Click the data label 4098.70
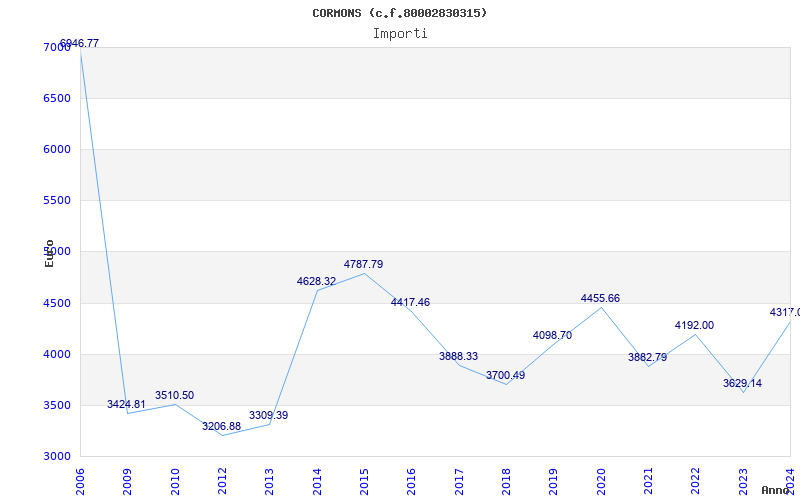The height and width of the screenshot is (500, 800). 552,335
